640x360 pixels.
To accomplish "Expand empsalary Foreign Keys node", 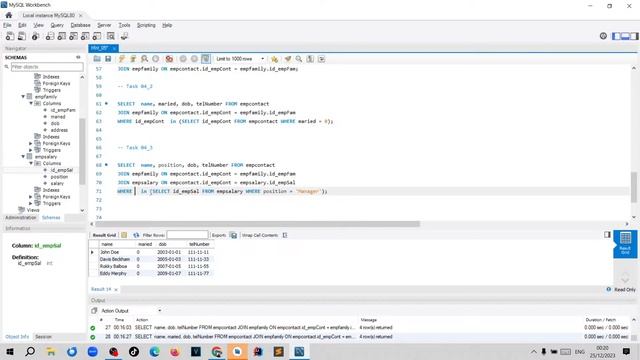I will click(x=31, y=196).
